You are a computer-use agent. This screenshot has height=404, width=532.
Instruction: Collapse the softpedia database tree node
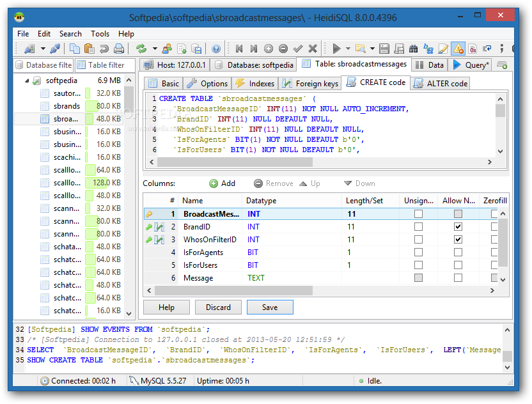27,81
